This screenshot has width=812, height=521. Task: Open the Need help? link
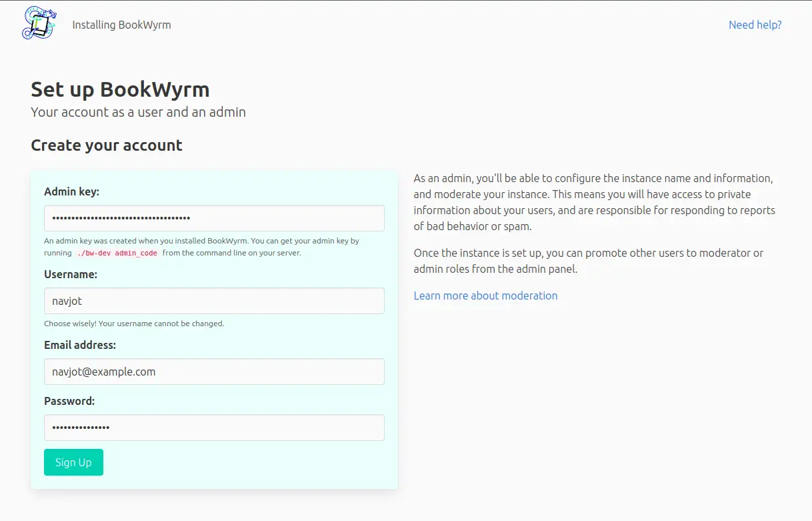(755, 25)
